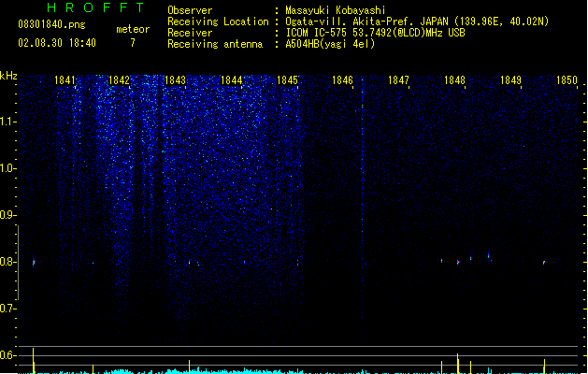Click the meteor count value 7
Screen dimensions: 588x374
click(133, 43)
